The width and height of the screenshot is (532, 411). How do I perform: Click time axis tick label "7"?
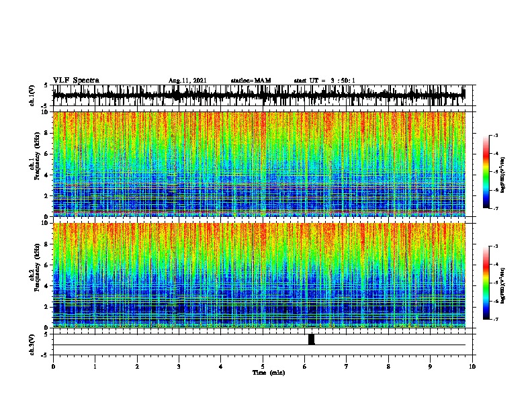click(347, 367)
